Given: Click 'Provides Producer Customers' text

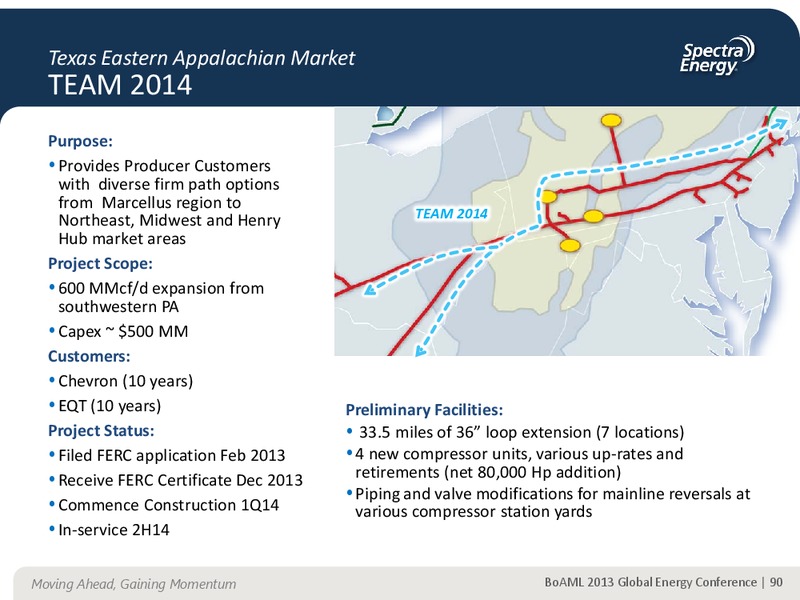Looking at the screenshot, I should 164,166.
